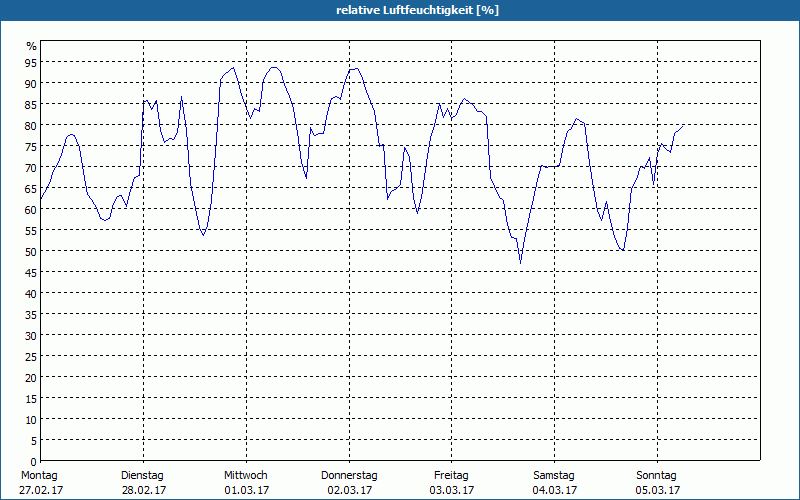Click the y-axis value '15'
The image size is (800, 500).
tap(32, 398)
